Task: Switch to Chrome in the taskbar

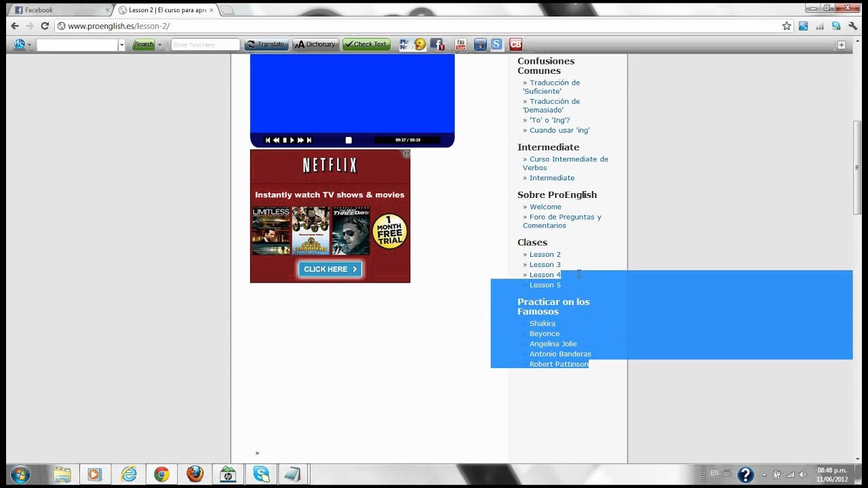Action: (161, 474)
